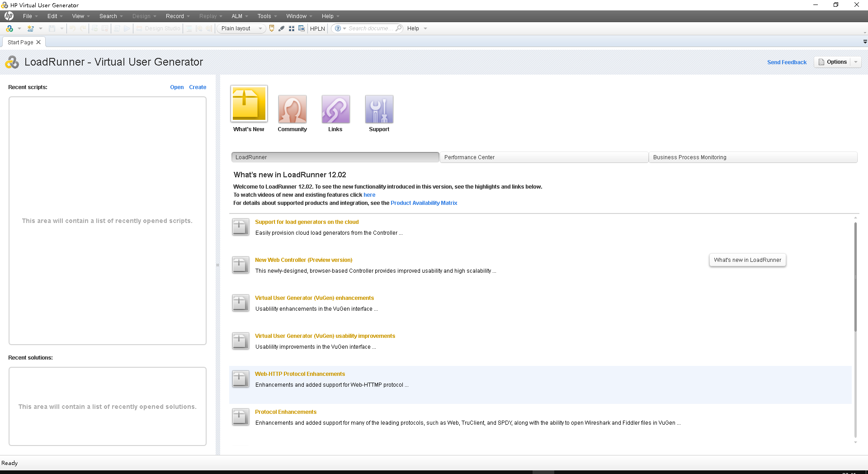
Task: Open the Help menu in menu bar
Action: (330, 16)
